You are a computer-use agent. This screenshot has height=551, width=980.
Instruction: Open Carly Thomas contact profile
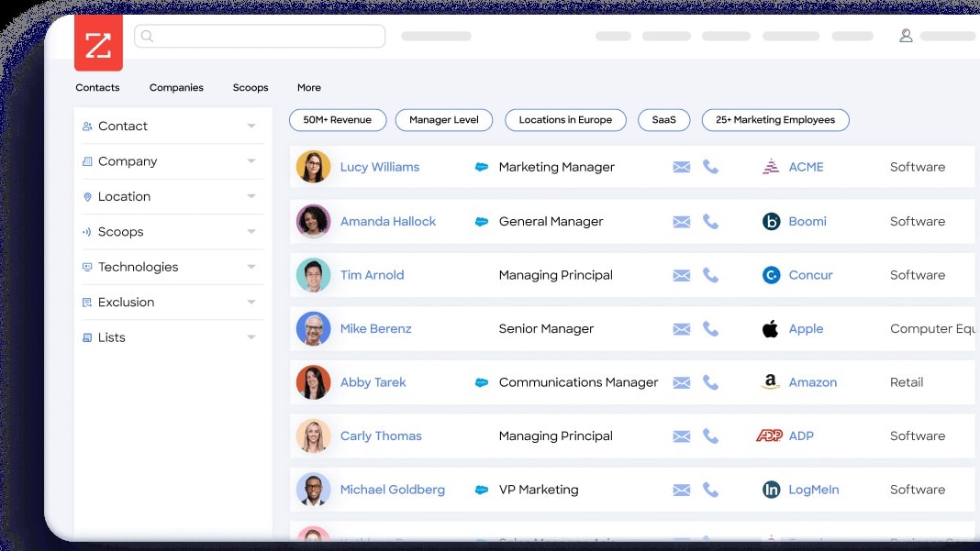pyautogui.click(x=381, y=436)
